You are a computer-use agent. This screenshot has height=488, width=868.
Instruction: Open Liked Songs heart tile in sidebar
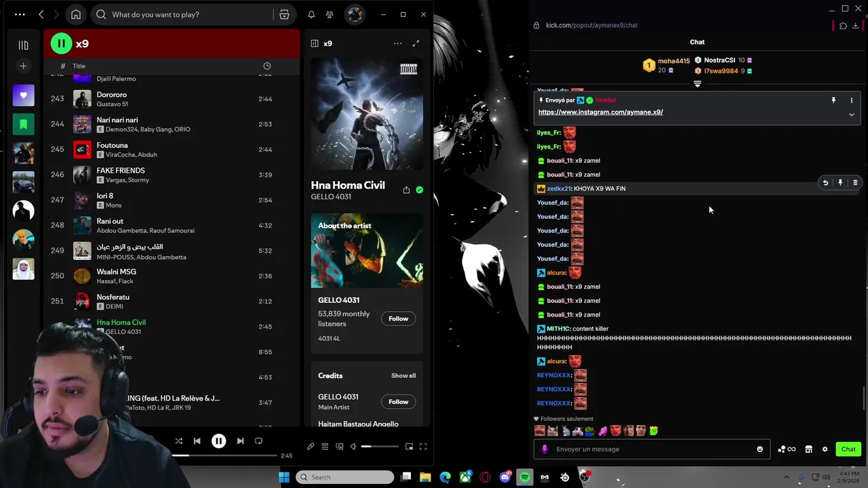23,96
